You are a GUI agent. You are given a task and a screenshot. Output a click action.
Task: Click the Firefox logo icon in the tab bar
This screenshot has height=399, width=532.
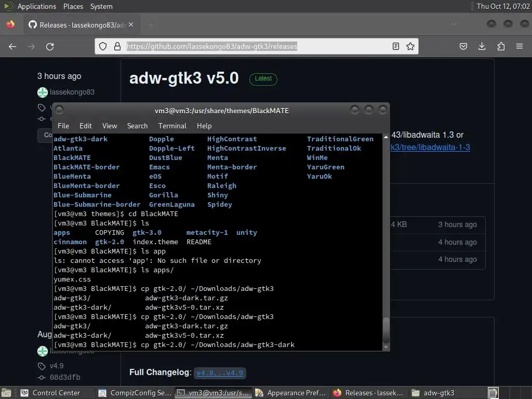(10, 24)
